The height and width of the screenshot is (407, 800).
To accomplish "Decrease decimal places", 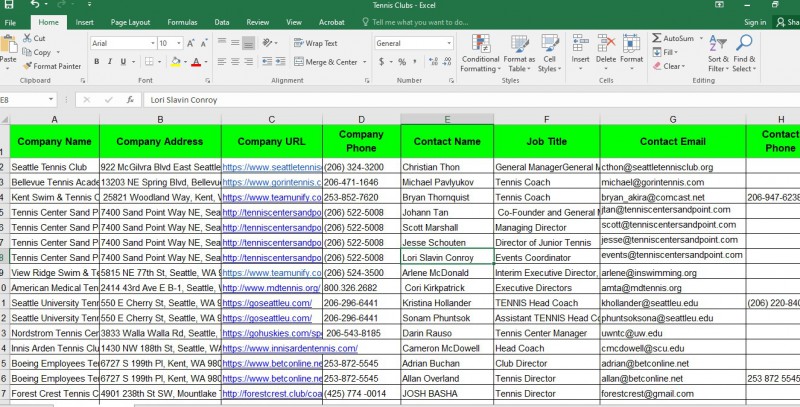I will (x=447, y=62).
